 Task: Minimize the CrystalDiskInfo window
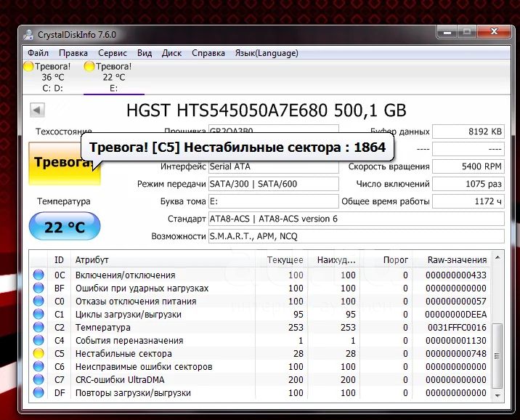[447, 32]
